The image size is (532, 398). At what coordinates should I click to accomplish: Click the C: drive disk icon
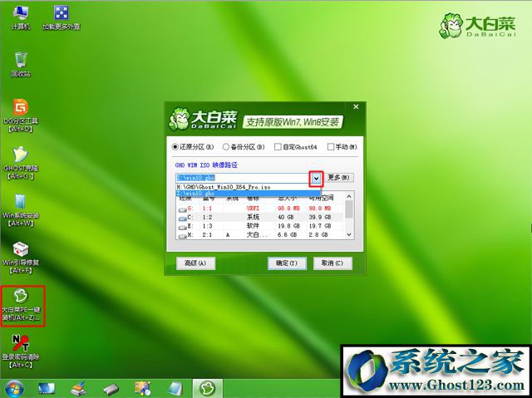[182, 219]
